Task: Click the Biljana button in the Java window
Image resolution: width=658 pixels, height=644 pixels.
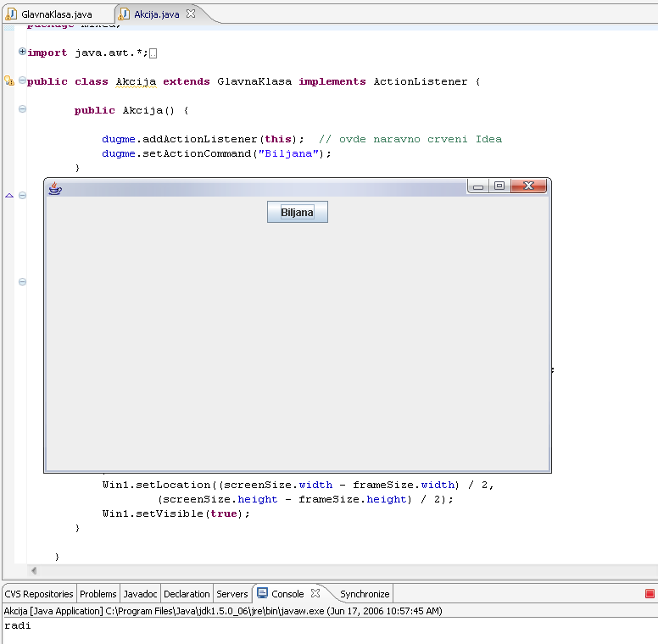Action: [297, 212]
